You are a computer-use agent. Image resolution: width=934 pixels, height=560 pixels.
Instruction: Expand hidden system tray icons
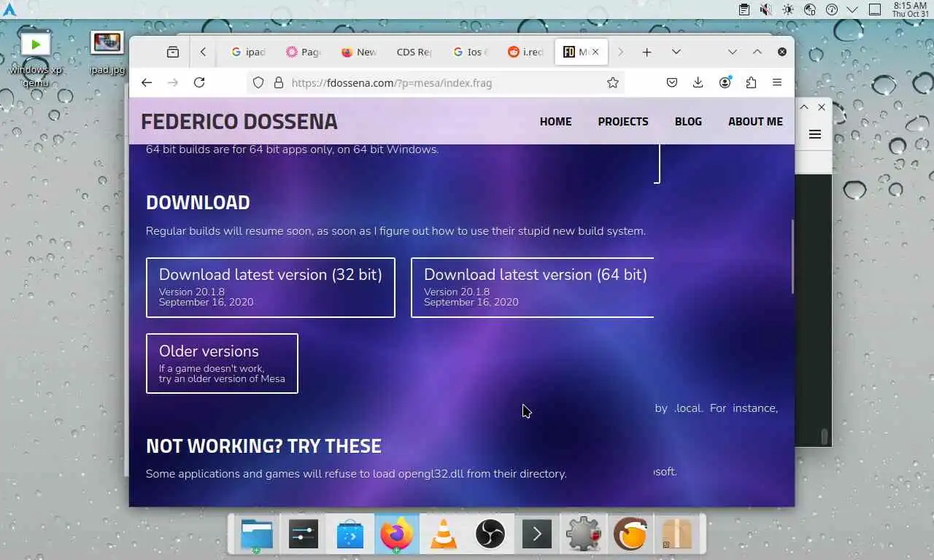pyautogui.click(x=852, y=9)
